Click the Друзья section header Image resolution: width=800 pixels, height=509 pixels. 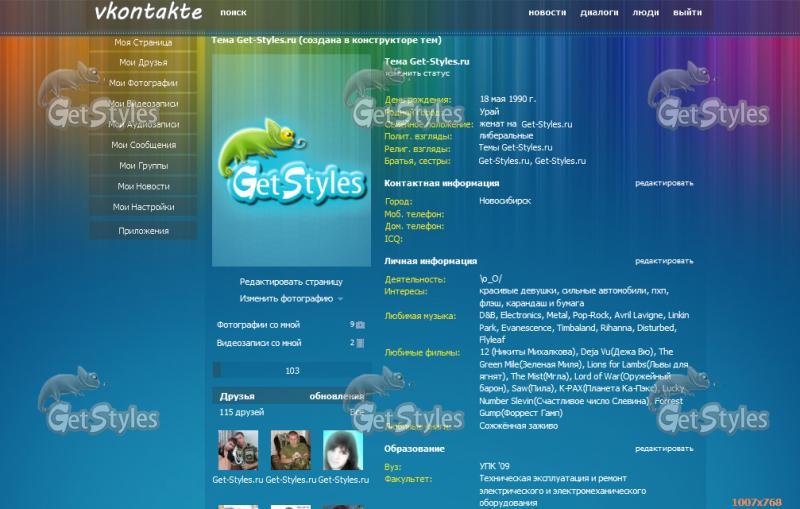pyautogui.click(x=237, y=396)
